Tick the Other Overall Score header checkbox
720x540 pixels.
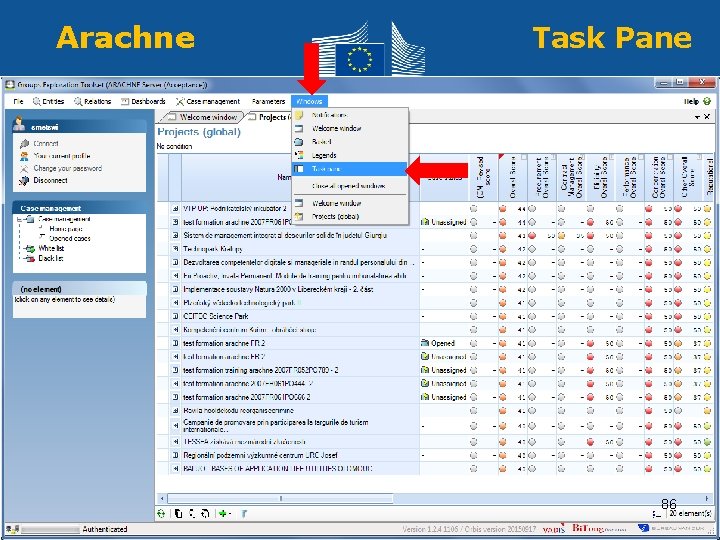pyautogui.click(x=699, y=158)
